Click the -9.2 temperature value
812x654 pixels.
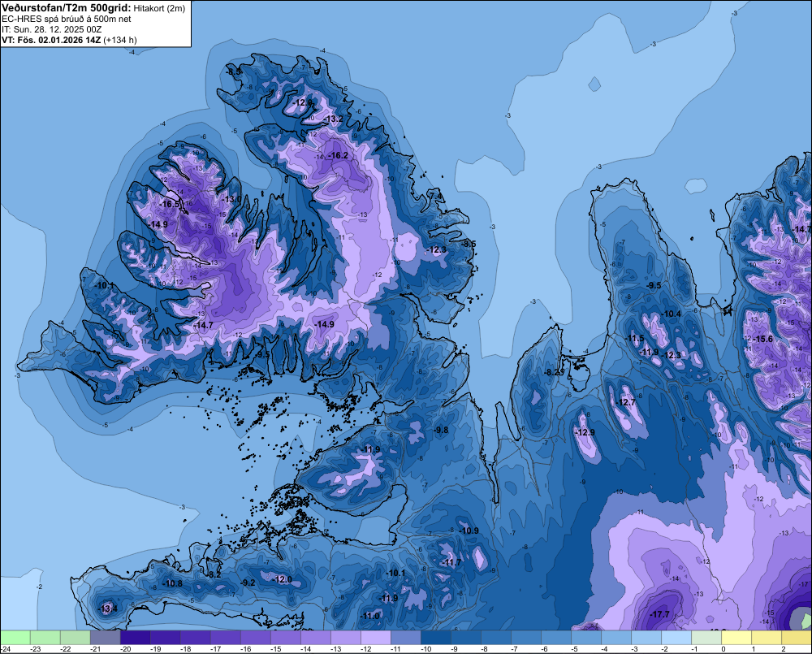(248, 583)
